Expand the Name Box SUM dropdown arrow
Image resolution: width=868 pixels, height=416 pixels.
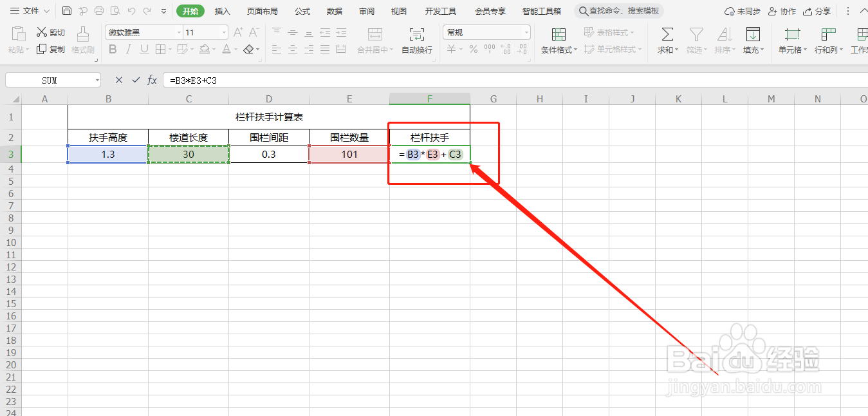[x=97, y=80]
